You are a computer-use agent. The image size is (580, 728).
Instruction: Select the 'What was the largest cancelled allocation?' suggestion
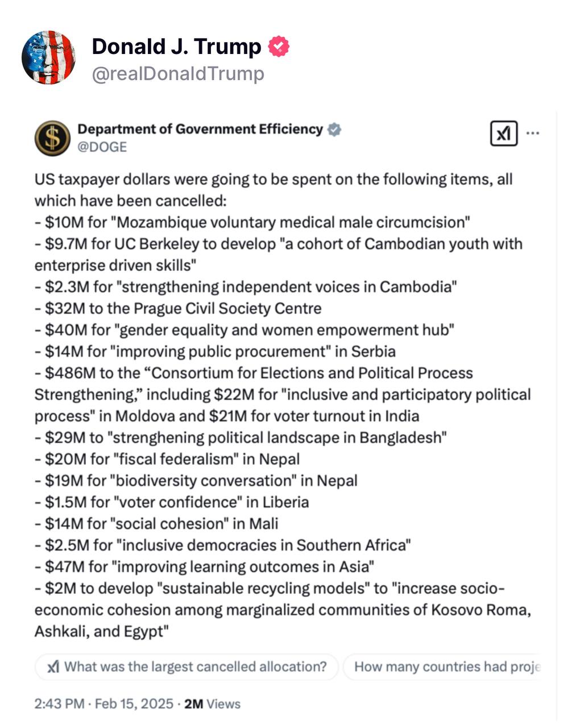187,667
